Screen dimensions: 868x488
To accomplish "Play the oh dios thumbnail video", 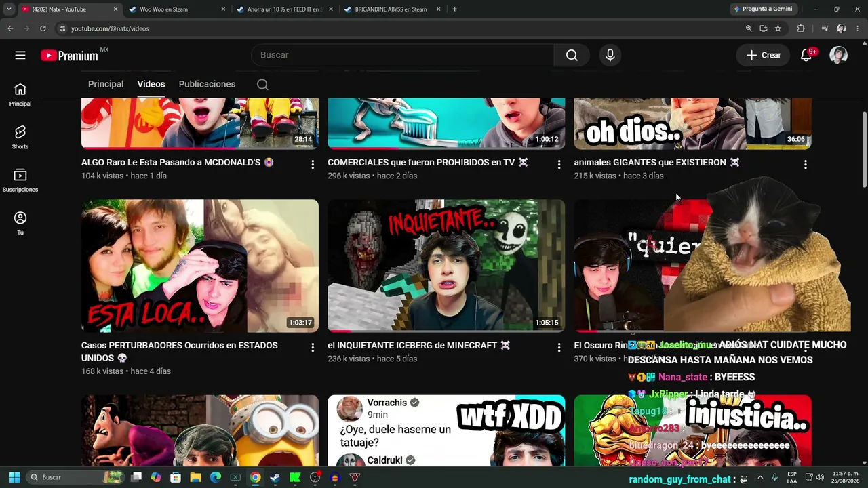I will [693, 123].
